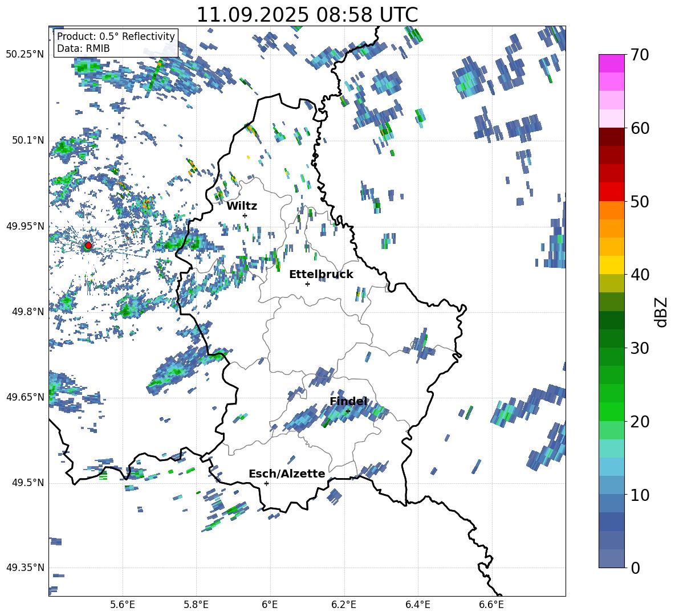Click the 60 label on the colorbar

click(640, 128)
